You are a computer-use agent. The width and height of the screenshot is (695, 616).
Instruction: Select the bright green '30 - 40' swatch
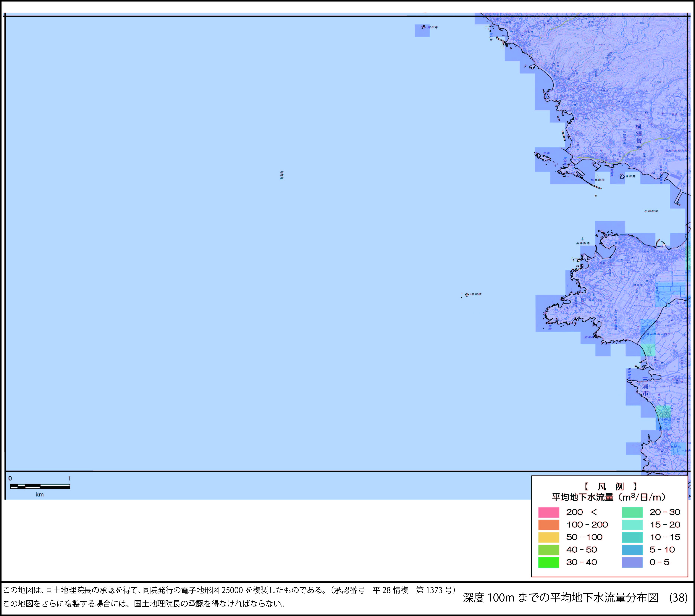[548, 563]
